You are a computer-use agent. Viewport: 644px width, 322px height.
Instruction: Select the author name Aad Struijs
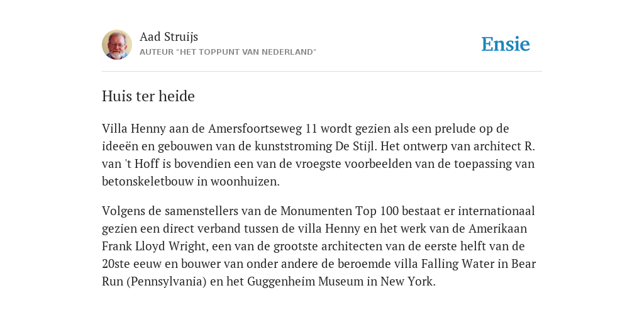pos(169,36)
